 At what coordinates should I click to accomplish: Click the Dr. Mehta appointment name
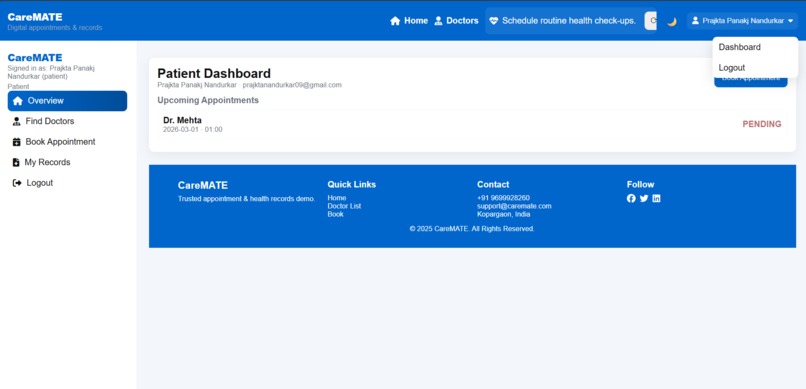(182, 120)
